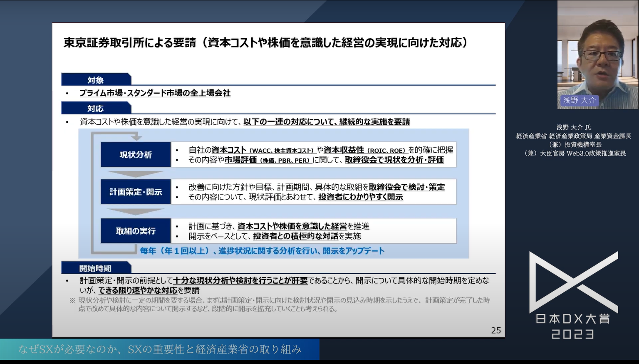Viewport: 639px width, 364px height.
Task: Open the プライム市場・スタンダード市場の全上場会社 link
Action: tap(154, 94)
